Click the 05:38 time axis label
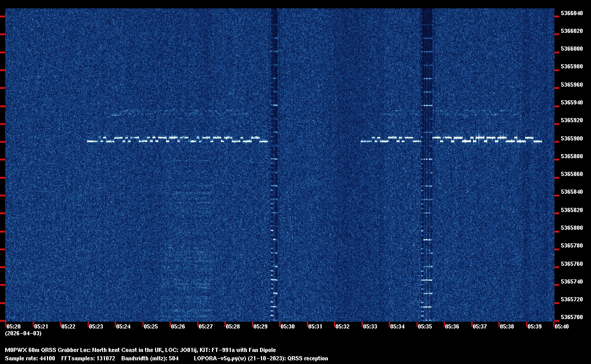This screenshot has height=364, width=591. click(507, 326)
